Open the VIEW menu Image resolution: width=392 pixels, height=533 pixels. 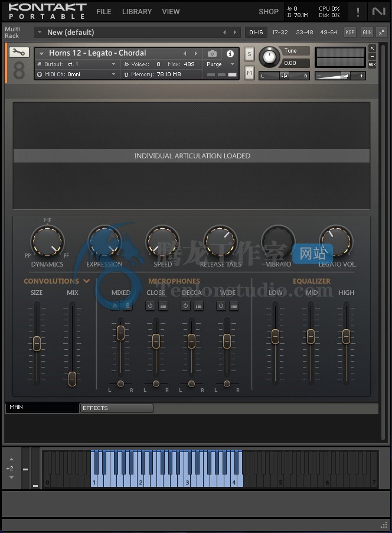[171, 12]
